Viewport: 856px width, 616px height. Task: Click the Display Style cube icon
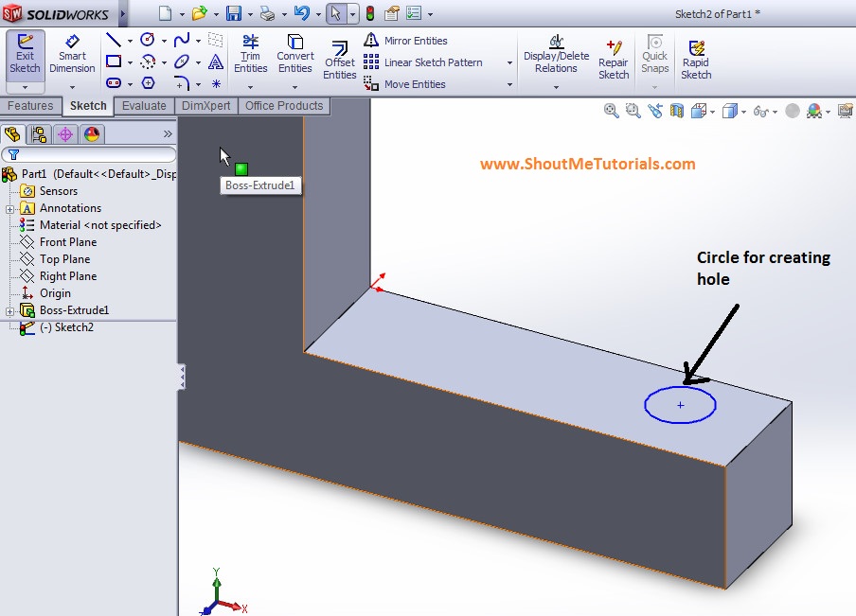[x=729, y=112]
